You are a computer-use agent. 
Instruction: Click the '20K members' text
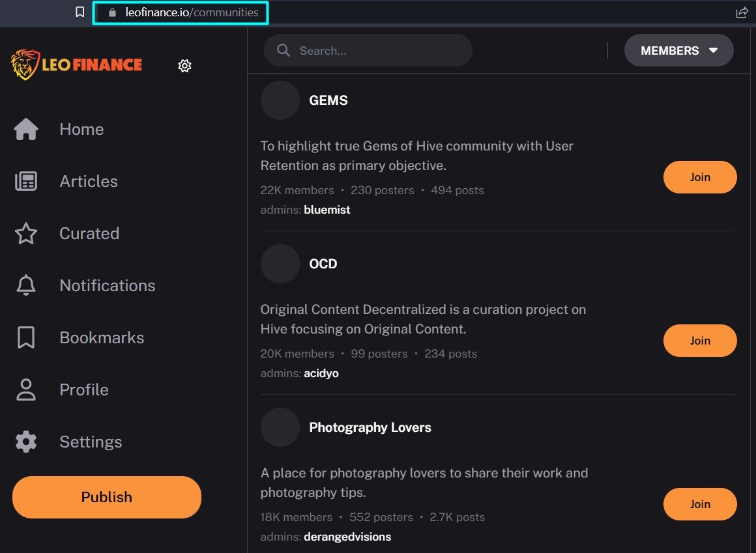click(297, 354)
